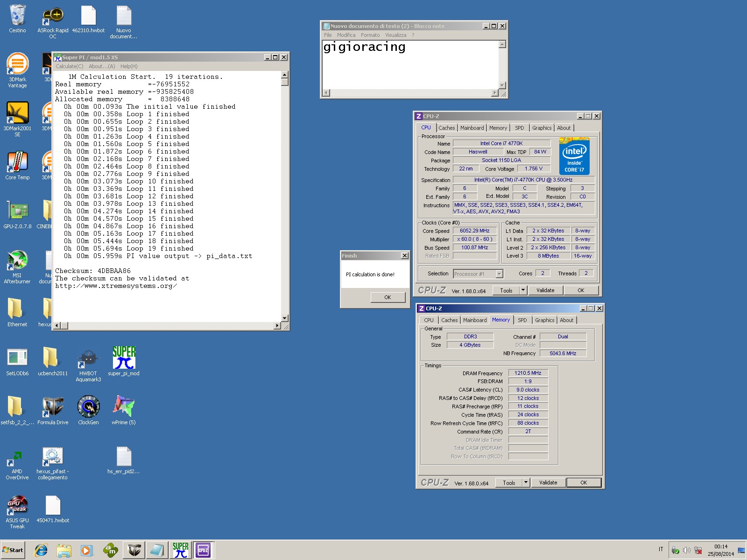Open Help(H) menu in Super PI
This screenshot has width=747, height=560.
(x=129, y=66)
